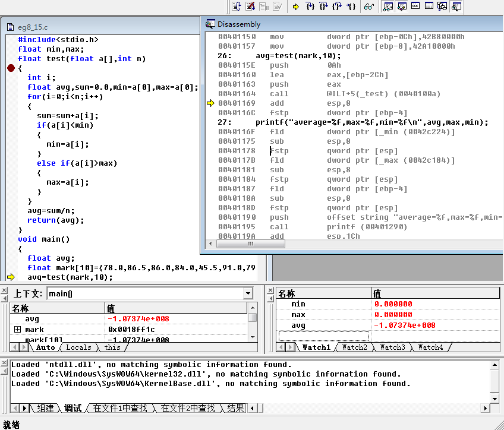Click the yellow current-line arrow in source editor

(11, 277)
